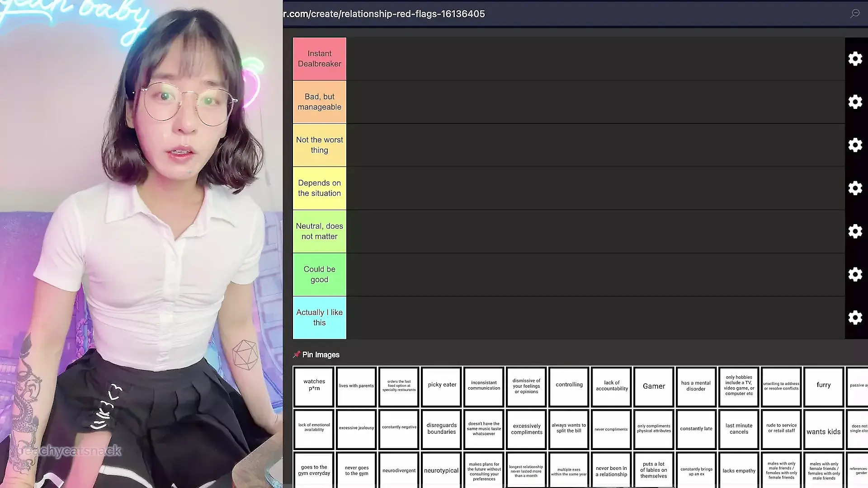Open gear settings for Neutral row

(855, 231)
